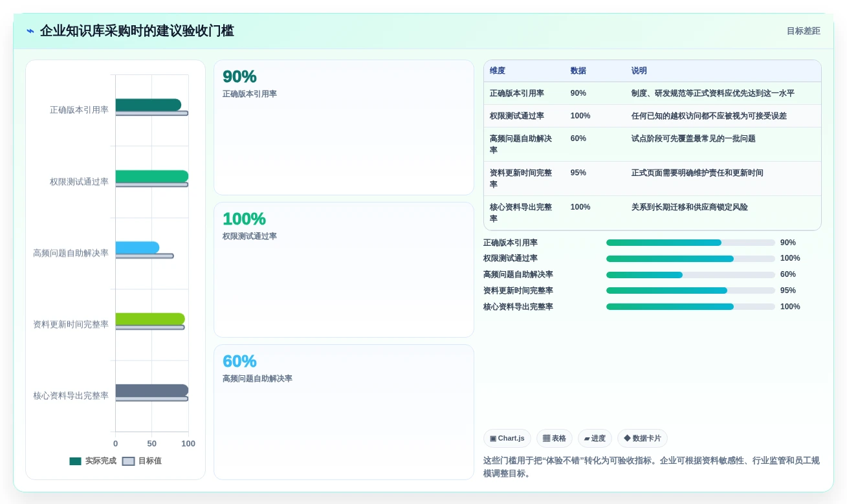Toggle the 实际完成 legend swatch
Screen dimensions: 847x504
[76, 461]
